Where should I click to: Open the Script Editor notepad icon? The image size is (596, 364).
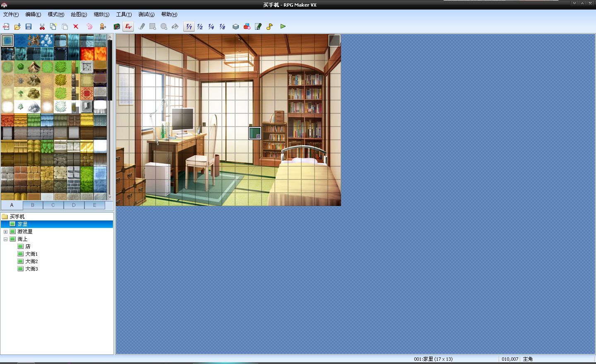pos(258,26)
